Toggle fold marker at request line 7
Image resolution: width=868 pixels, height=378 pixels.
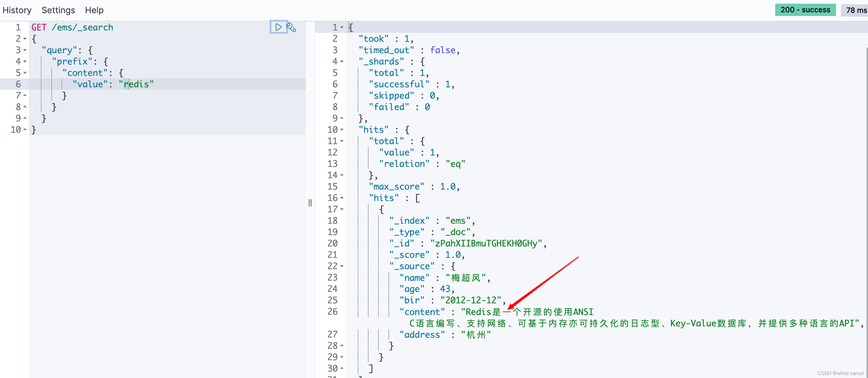[25, 95]
